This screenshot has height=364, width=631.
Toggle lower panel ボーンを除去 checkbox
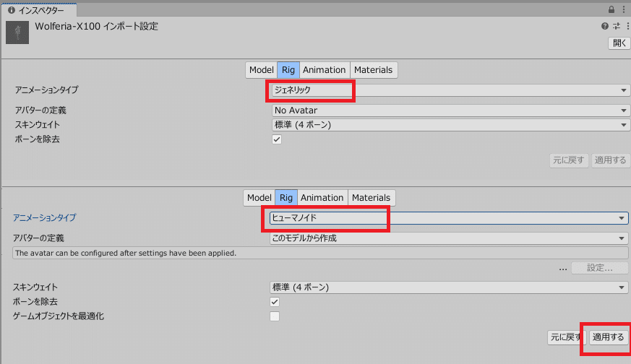coord(275,302)
